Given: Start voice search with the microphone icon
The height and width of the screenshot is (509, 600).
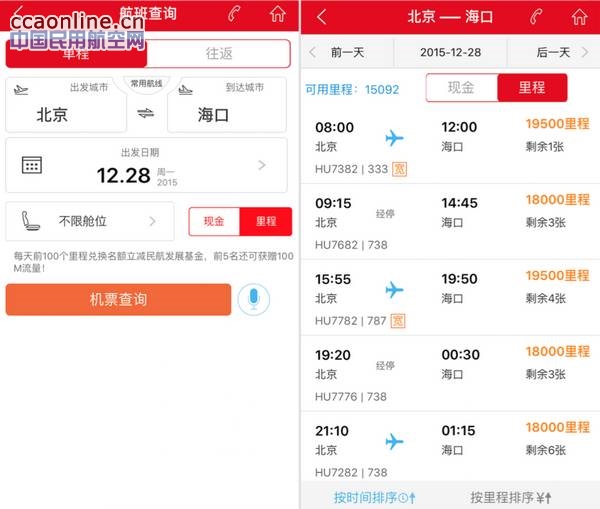Looking at the screenshot, I should click(254, 299).
